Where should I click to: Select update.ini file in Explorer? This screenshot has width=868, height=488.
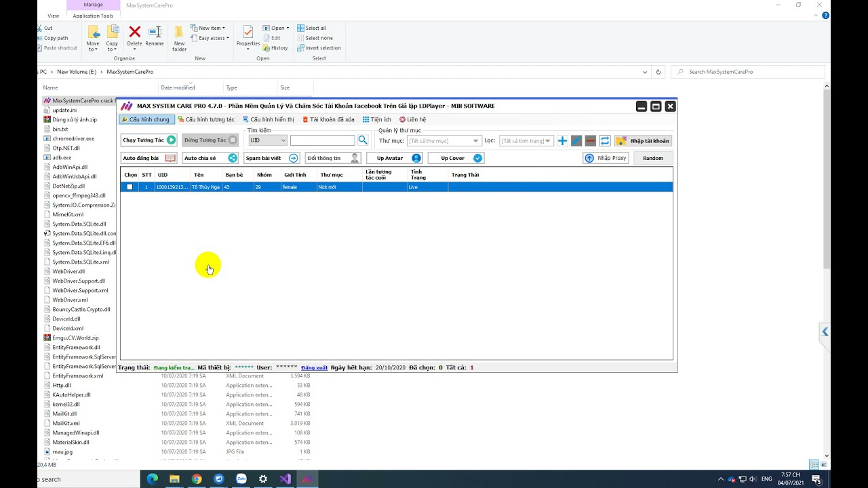coord(64,110)
